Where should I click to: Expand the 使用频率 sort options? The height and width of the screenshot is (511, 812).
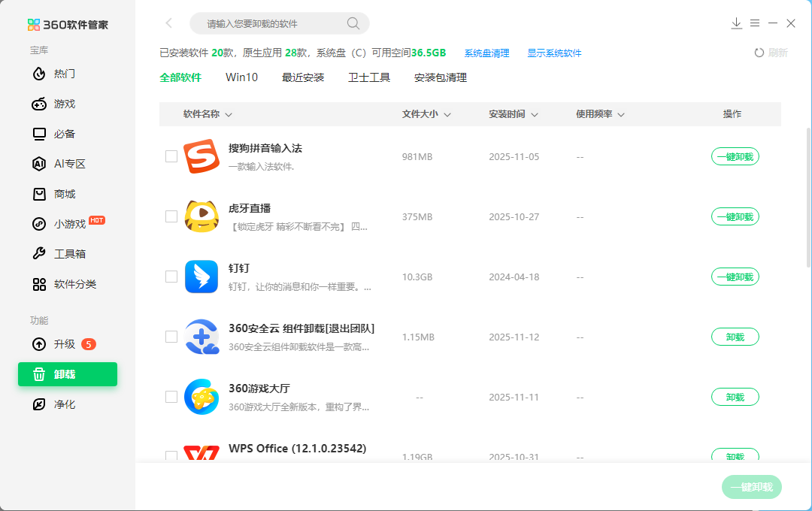point(621,114)
